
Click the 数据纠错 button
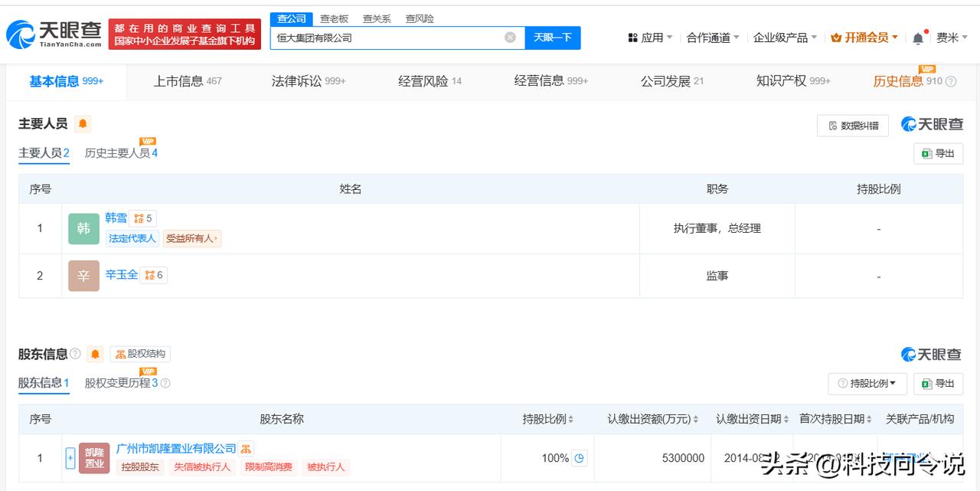point(853,126)
